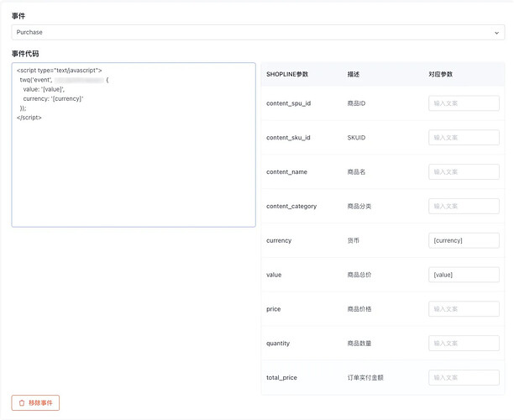Click the chevron arrow of event selector

[x=496, y=32]
